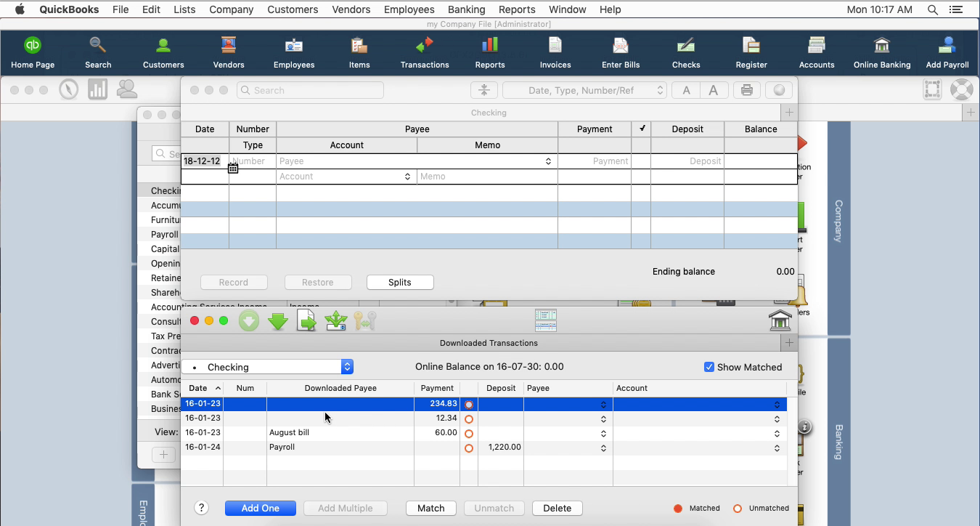The image size is (980, 526).
Task: Open the Register toolbar icon
Action: click(751, 52)
